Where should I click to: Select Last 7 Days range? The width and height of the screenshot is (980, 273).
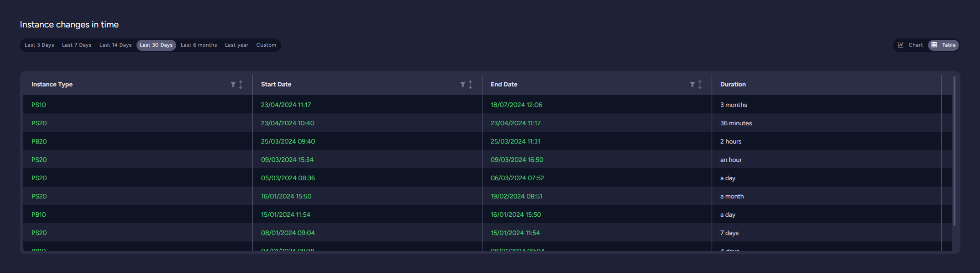[77, 45]
